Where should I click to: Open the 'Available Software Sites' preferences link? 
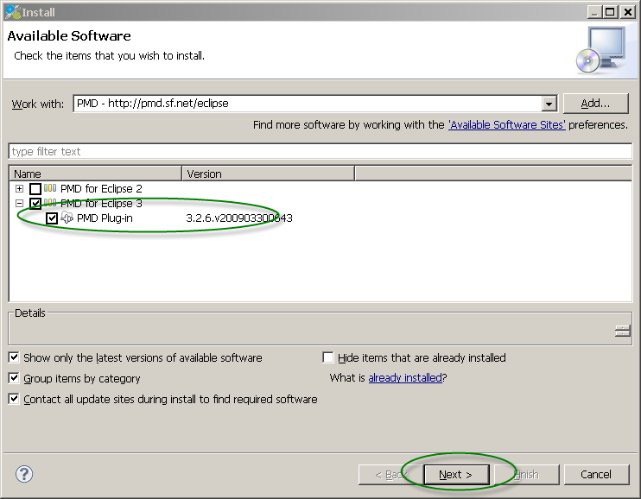507,125
